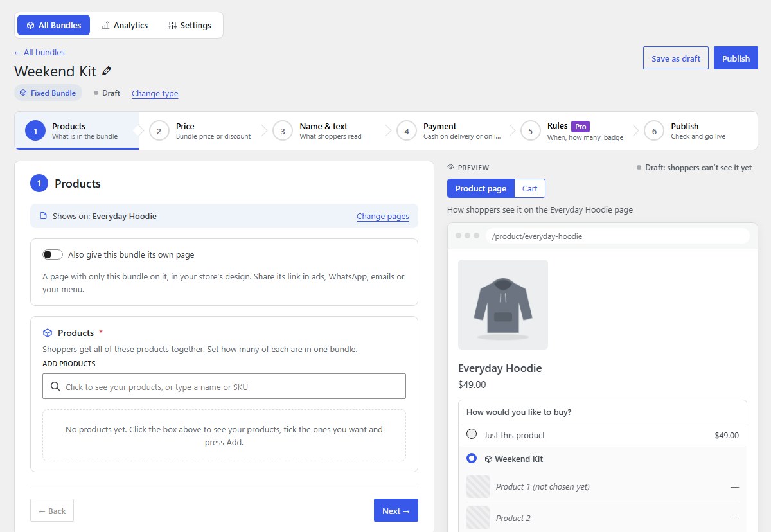The height and width of the screenshot is (532, 771).
Task: Click the Fixed Bundle badge
Action: [x=48, y=93]
